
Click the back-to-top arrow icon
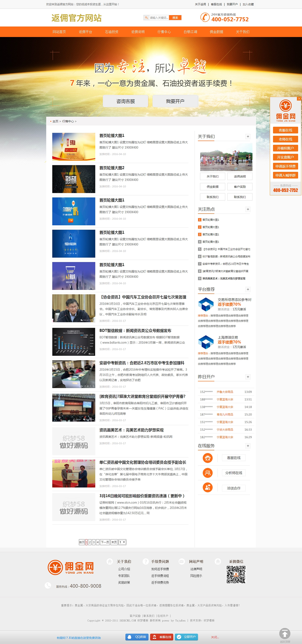pos(285,633)
